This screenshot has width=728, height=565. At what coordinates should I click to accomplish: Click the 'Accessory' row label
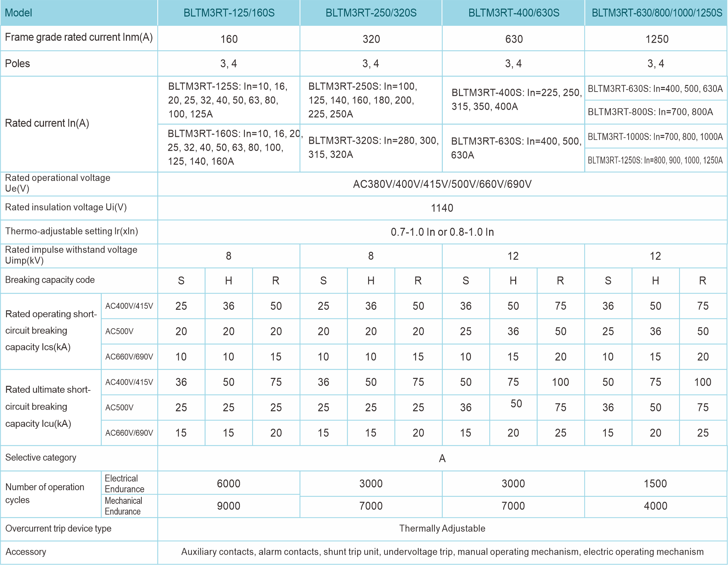tap(26, 552)
